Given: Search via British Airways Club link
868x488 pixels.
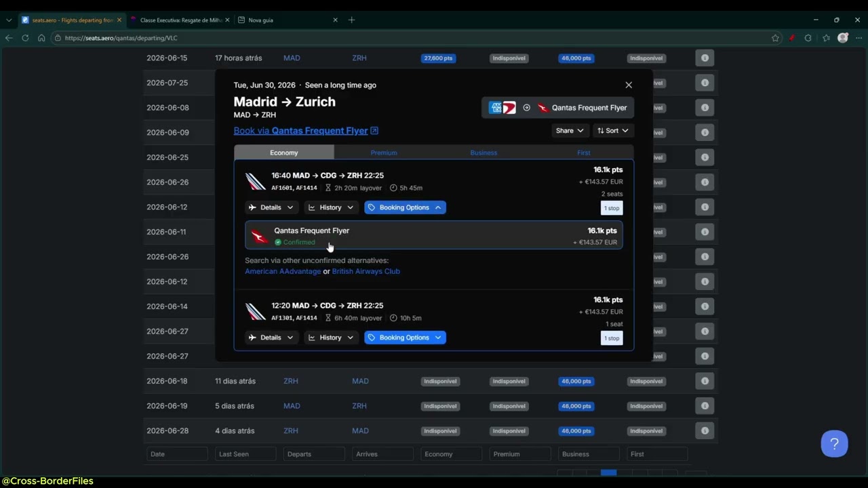Looking at the screenshot, I should click(x=366, y=271).
